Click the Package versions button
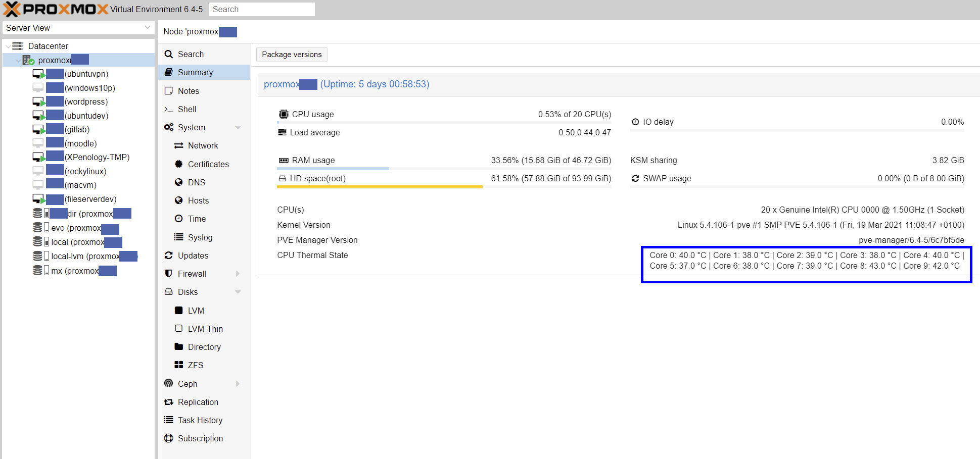 (292, 55)
